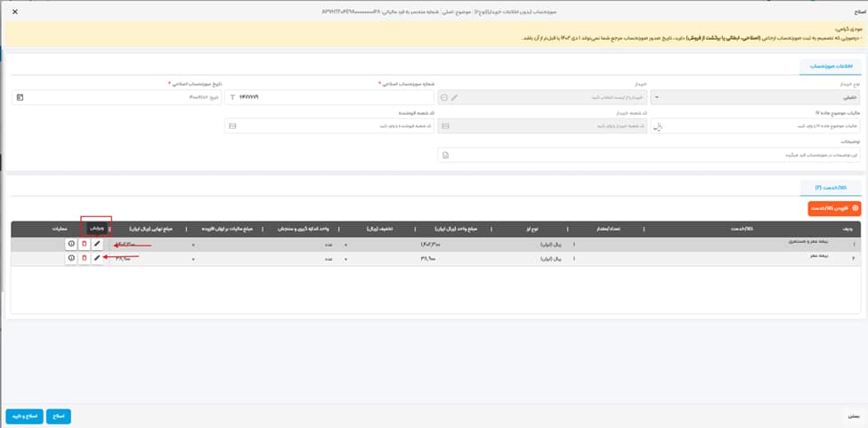Open the info icon for the first row
Image resolution: width=868 pixels, height=428 pixels.
[71, 244]
